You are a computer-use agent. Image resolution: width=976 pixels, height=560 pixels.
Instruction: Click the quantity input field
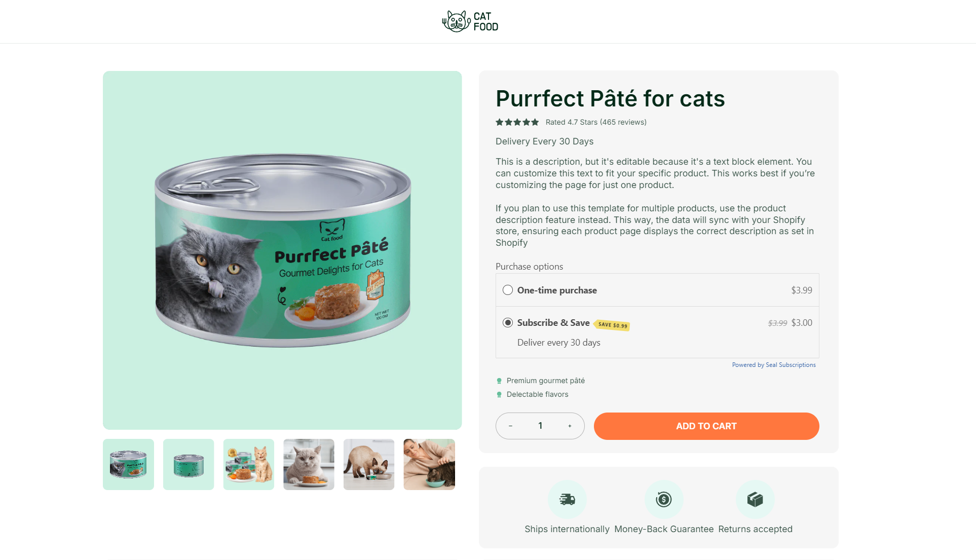point(540,426)
